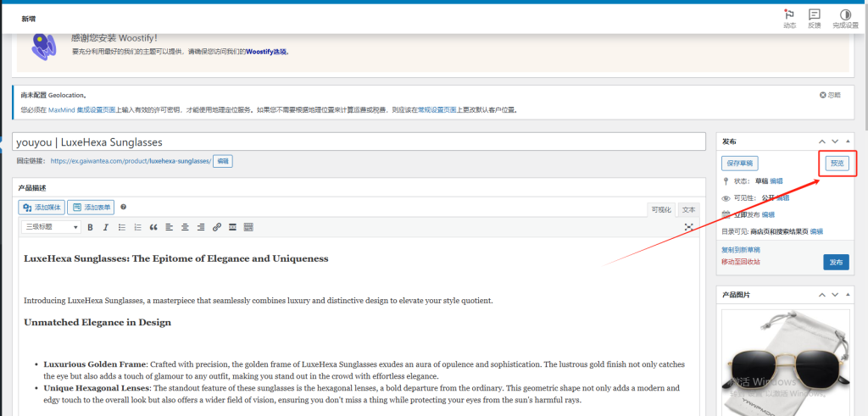Click 移动至回收站 to trash the product

[x=740, y=262]
